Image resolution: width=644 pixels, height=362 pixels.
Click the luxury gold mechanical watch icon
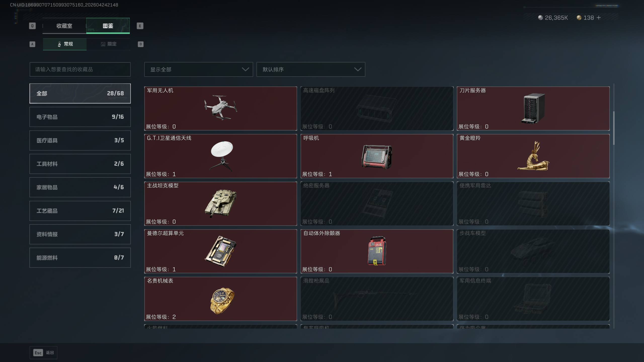(222, 301)
